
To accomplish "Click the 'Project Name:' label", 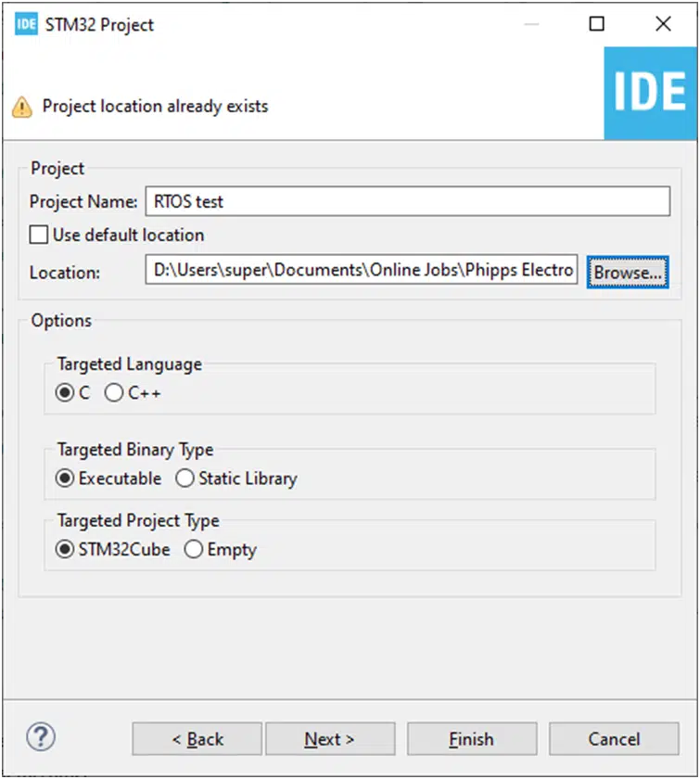I will tap(83, 202).
